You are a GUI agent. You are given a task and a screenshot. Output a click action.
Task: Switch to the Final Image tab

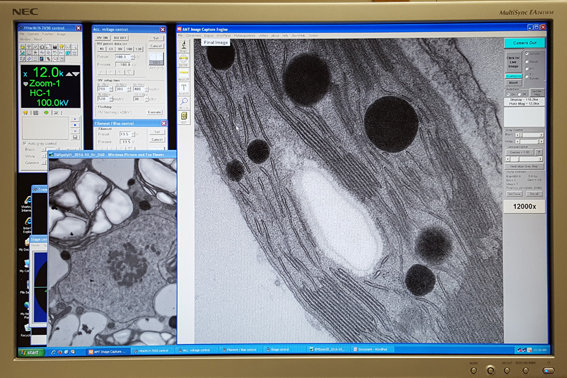[x=216, y=42]
